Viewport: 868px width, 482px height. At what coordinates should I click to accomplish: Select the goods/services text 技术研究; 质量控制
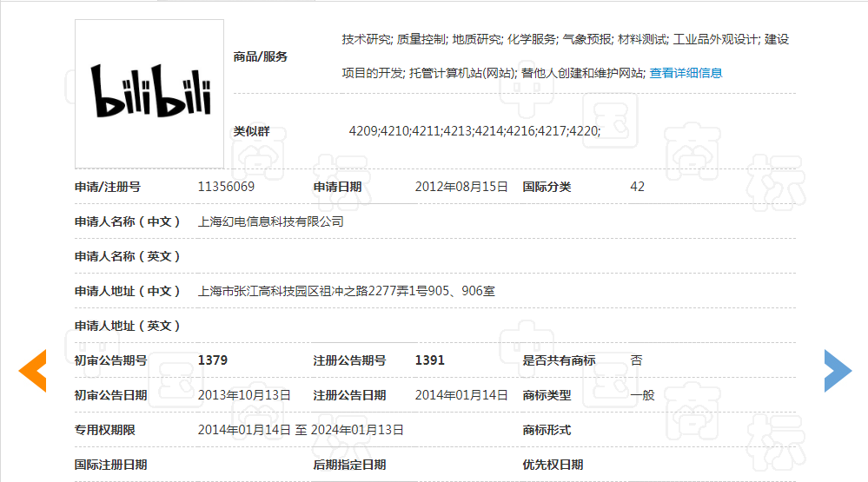pos(394,39)
